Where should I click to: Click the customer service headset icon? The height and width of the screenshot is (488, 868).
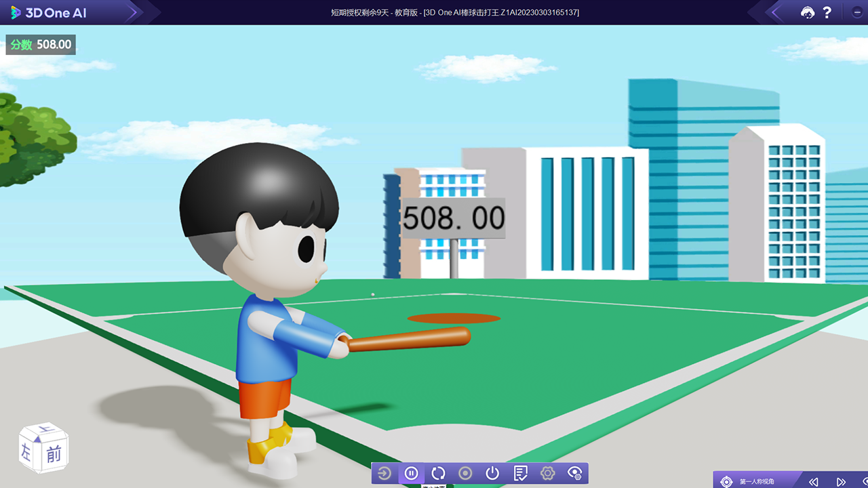click(x=807, y=12)
